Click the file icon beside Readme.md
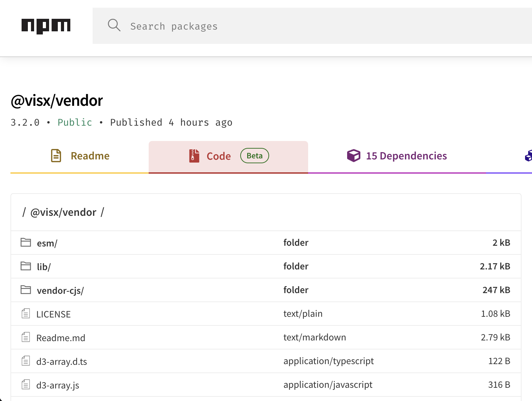 coord(26,337)
